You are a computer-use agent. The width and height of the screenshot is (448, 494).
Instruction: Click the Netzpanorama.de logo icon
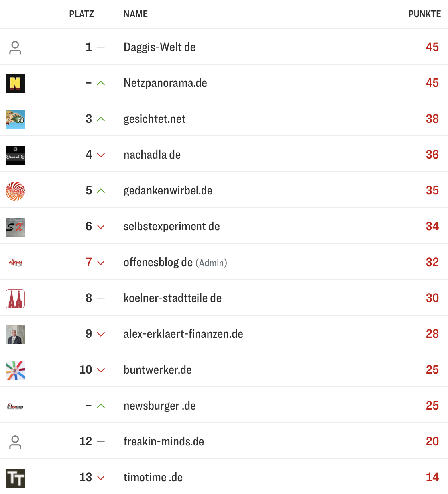[15, 84]
